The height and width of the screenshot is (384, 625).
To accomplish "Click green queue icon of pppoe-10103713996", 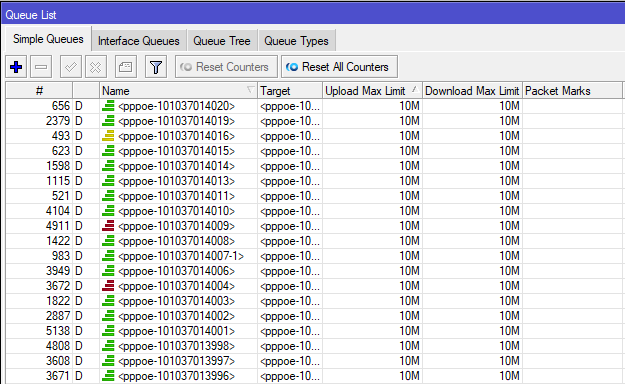I will (108, 376).
